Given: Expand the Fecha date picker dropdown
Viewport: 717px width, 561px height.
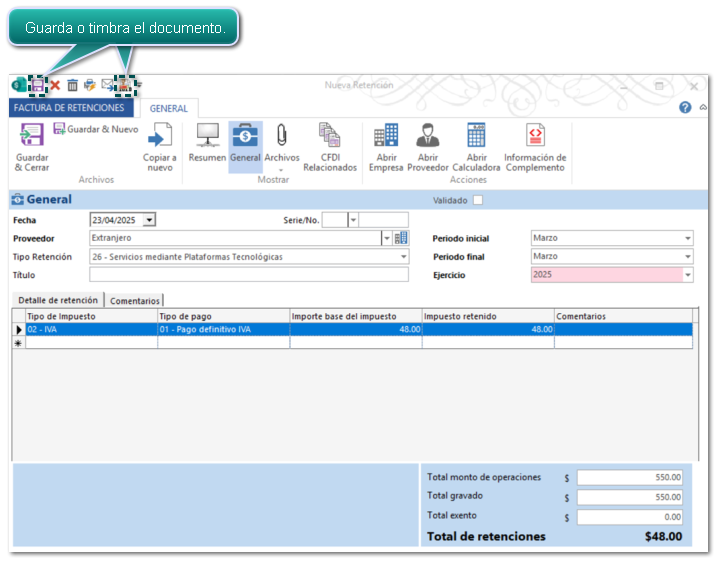Looking at the screenshot, I should [x=149, y=220].
